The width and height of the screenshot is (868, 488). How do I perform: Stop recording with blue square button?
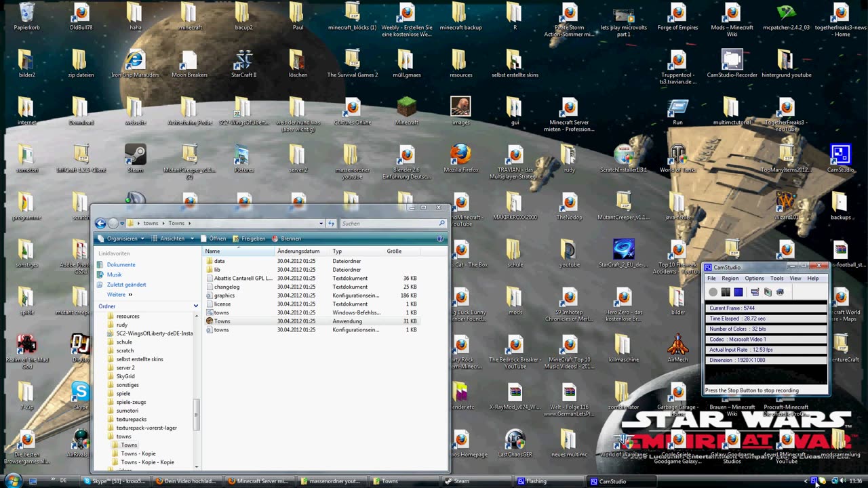738,292
